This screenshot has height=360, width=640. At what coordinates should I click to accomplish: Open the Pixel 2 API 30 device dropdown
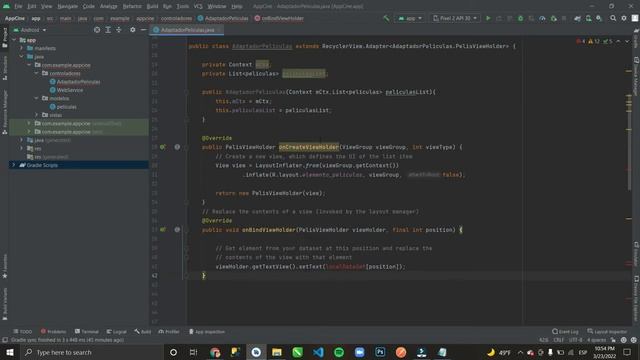455,18
